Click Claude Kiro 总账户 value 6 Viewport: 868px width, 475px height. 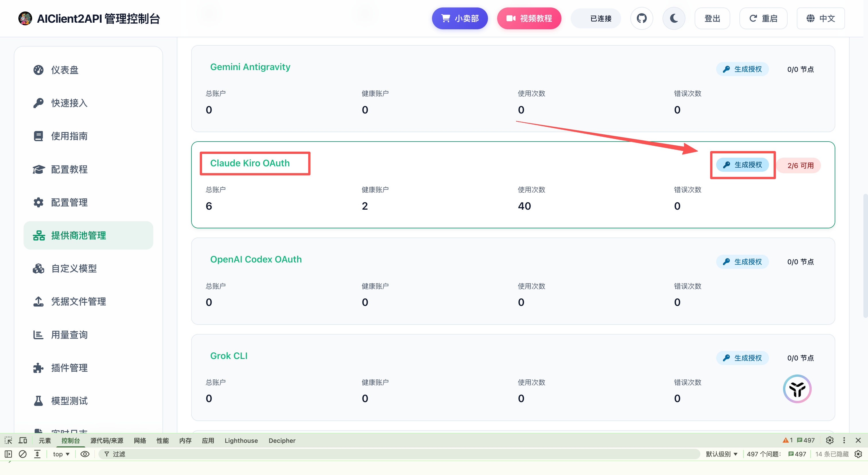(x=209, y=206)
